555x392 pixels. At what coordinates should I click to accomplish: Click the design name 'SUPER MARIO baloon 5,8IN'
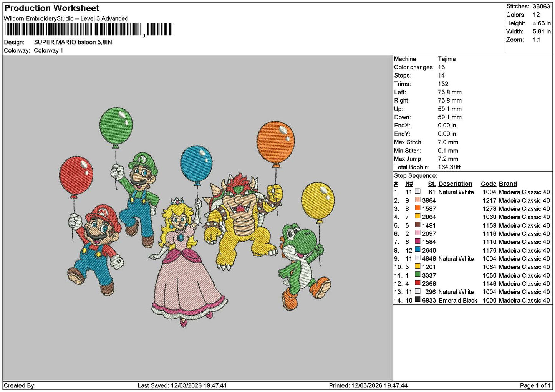pyautogui.click(x=73, y=42)
